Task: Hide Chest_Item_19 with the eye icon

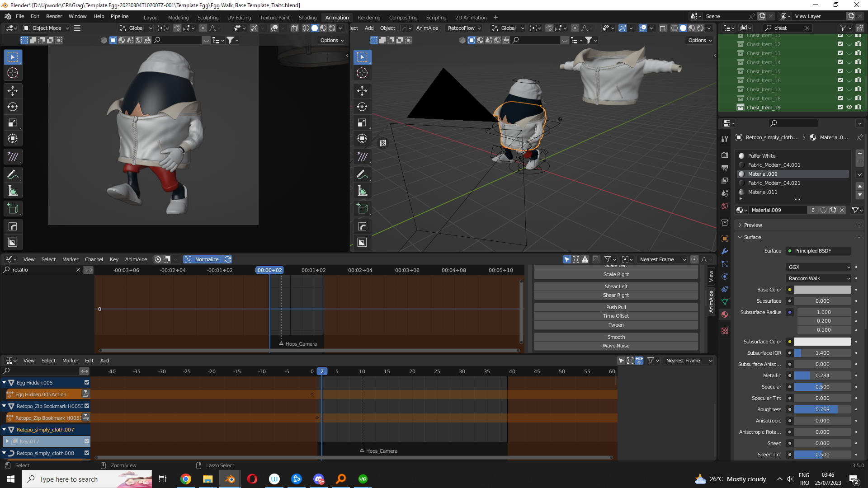Action: click(x=849, y=108)
